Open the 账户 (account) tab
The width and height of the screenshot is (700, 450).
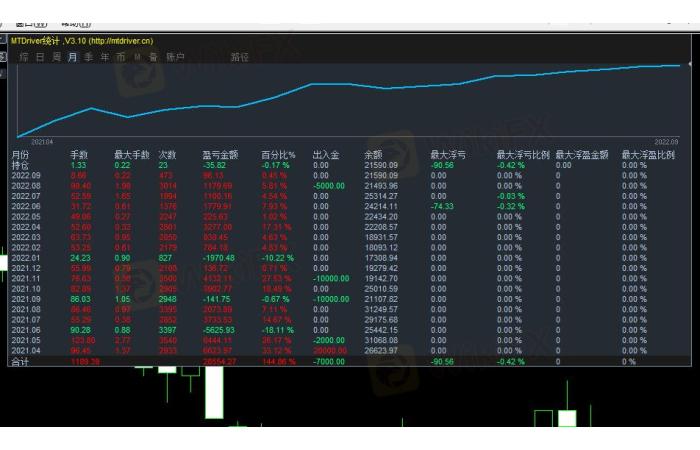tap(175, 57)
